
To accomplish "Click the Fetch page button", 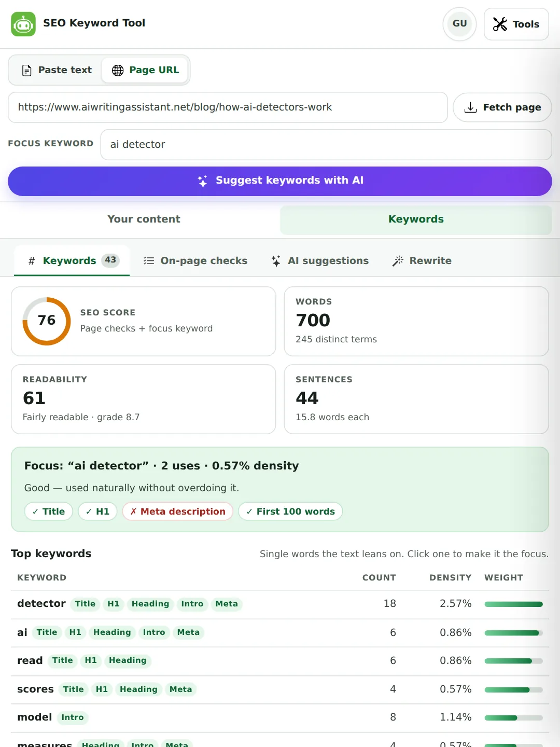I will point(502,107).
